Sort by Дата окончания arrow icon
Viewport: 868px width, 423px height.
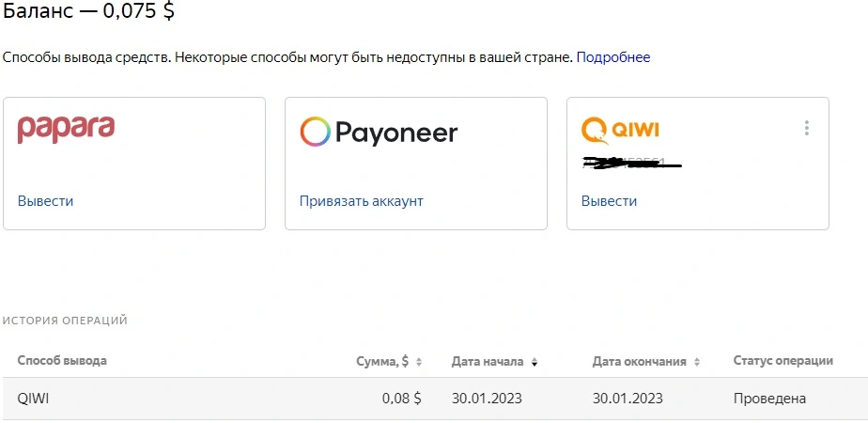click(x=697, y=362)
